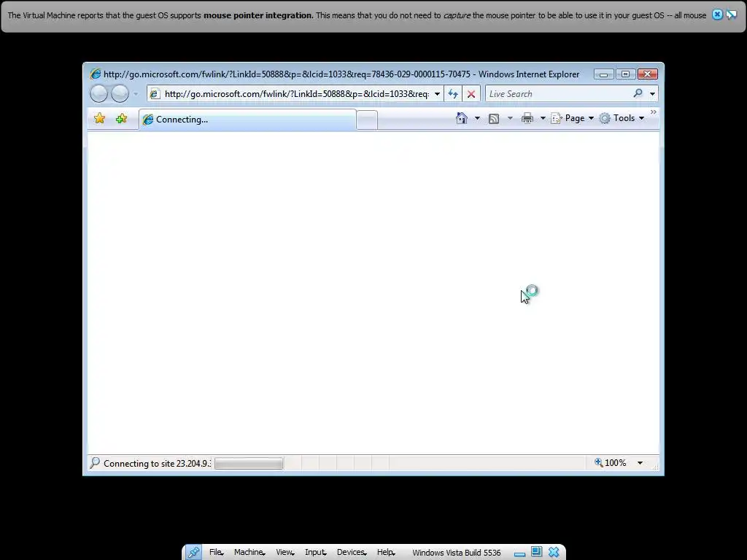This screenshot has height=560, width=747.
Task: Minimize the VM via mini toolbar icon
Action: (519, 554)
